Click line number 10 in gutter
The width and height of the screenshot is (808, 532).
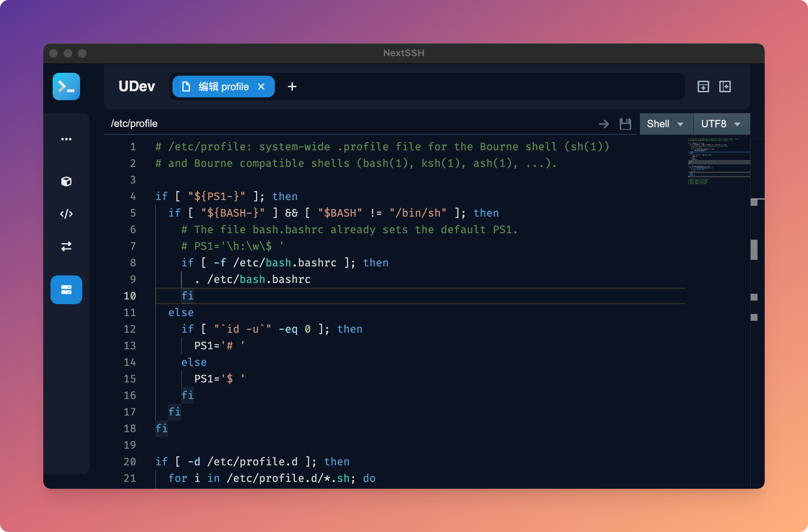click(130, 296)
